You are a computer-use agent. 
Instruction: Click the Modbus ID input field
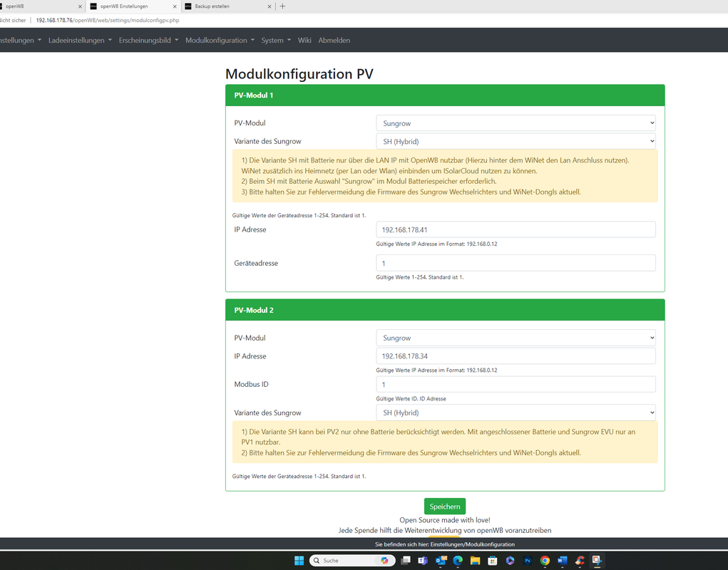click(516, 385)
